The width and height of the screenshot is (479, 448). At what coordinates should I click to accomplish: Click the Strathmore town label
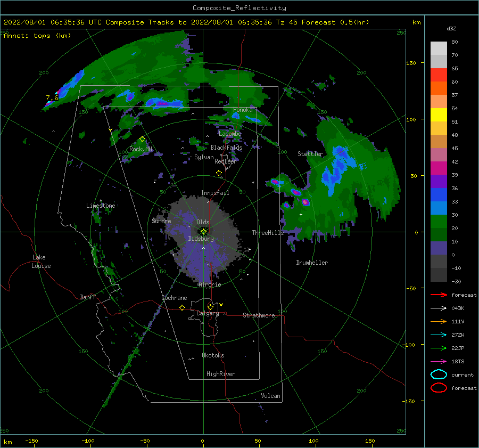pyautogui.click(x=259, y=315)
